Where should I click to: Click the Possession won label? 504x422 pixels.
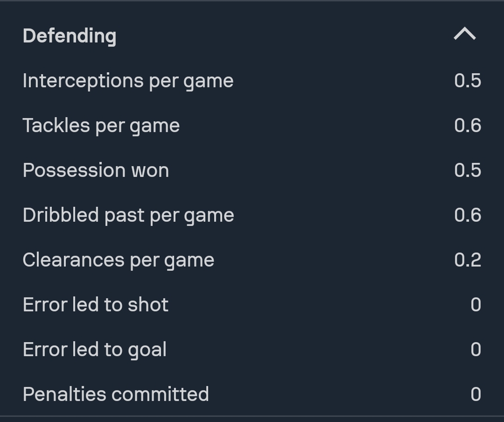coord(96,170)
